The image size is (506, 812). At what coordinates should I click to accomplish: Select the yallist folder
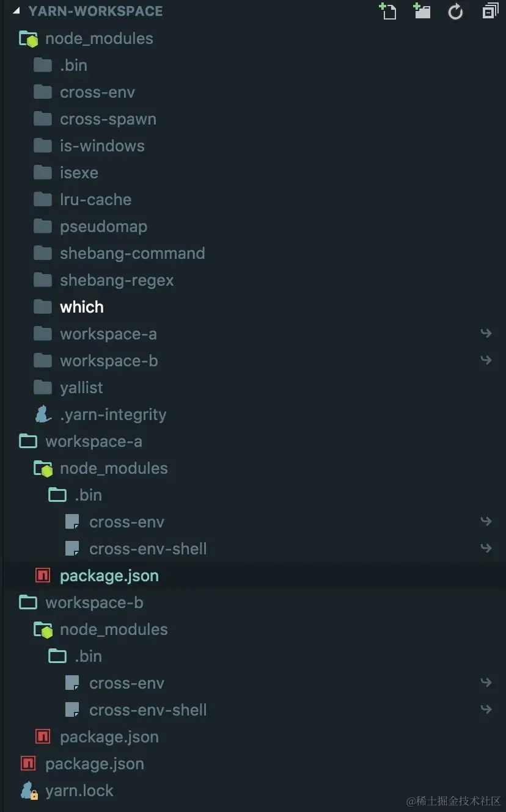81,388
